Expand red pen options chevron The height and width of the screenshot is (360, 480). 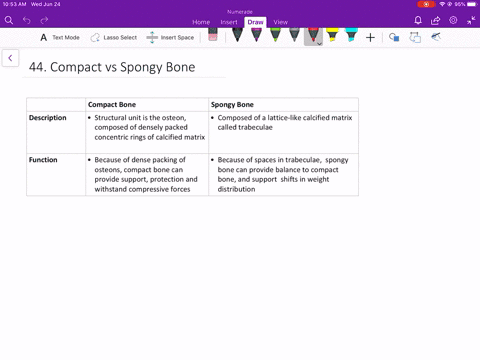pos(319,44)
